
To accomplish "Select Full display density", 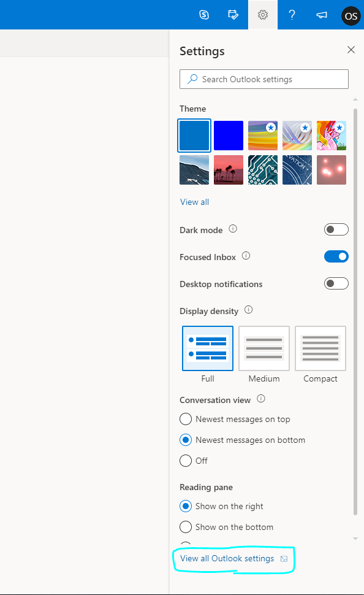I will pyautogui.click(x=208, y=348).
